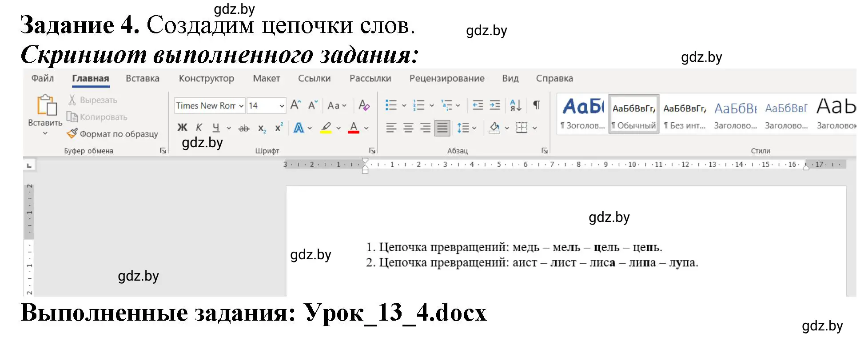This screenshot has width=868, height=350.
Task: Apply subscript x₂ formatting
Action: click(x=262, y=128)
